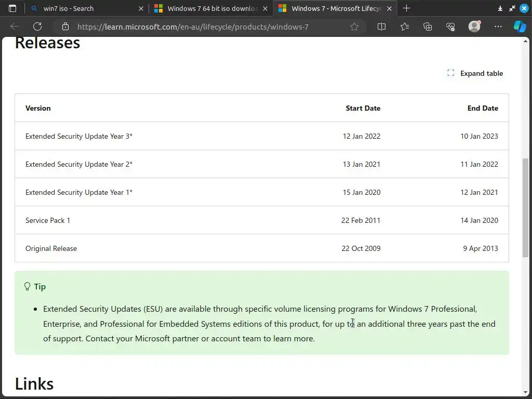This screenshot has height=399, width=532.
Task: Open the user profile avatar
Action: click(x=474, y=26)
